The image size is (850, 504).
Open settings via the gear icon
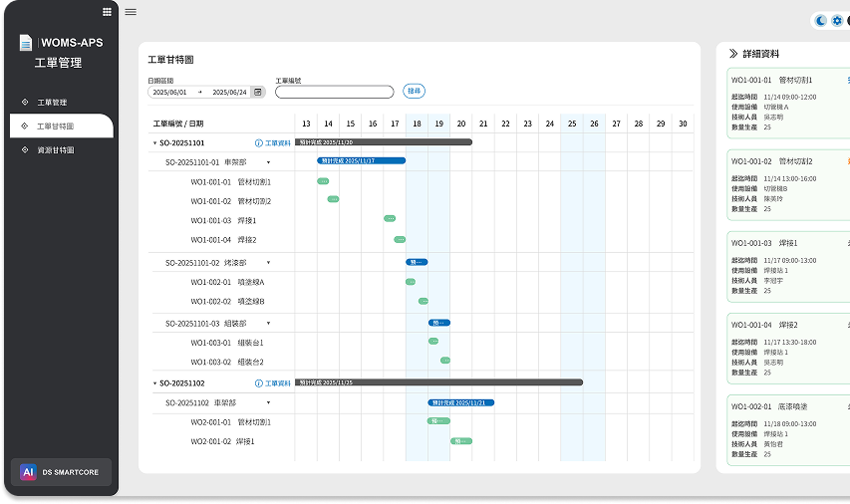(837, 20)
